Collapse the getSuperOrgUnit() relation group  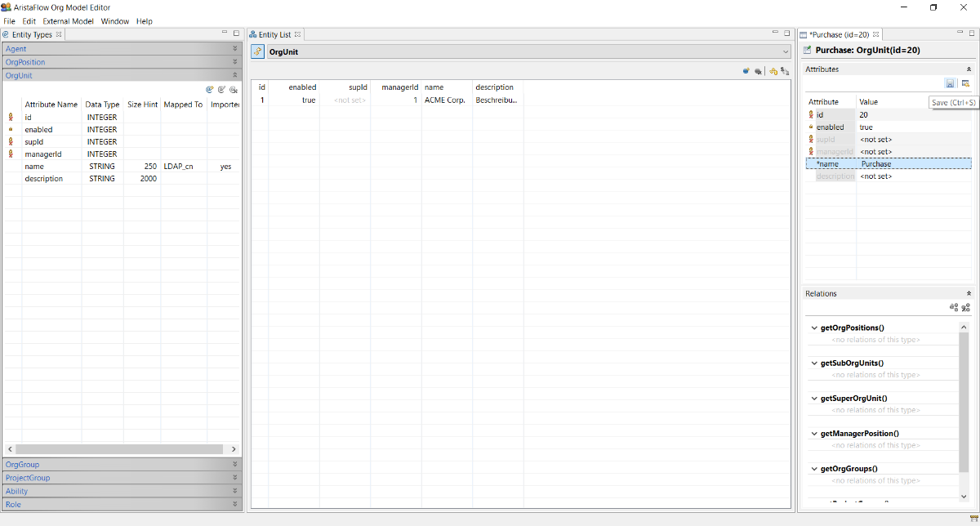coord(814,399)
